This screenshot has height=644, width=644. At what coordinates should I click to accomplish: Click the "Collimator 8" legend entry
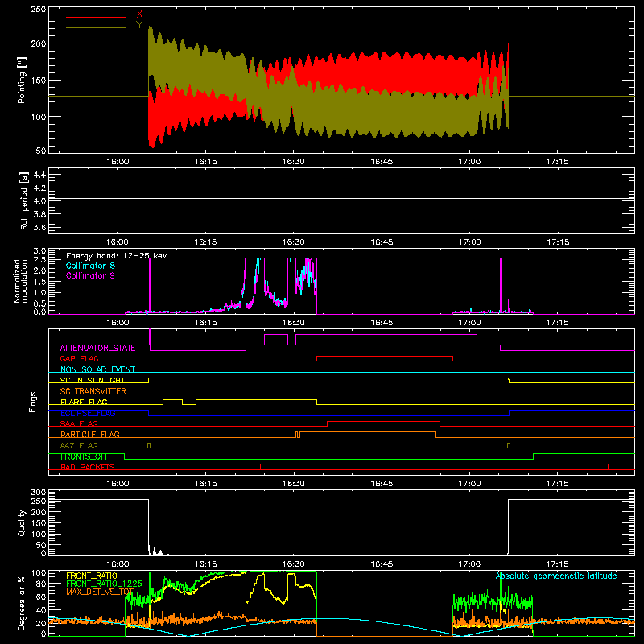pyautogui.click(x=90, y=266)
